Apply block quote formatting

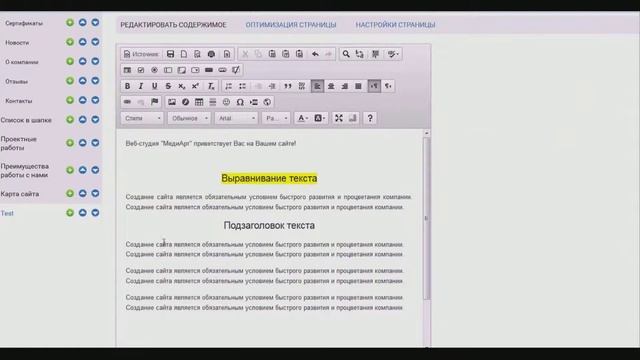(288, 86)
